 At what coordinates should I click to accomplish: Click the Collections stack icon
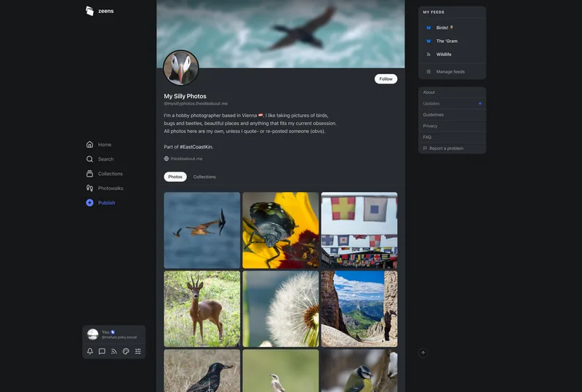pos(89,173)
